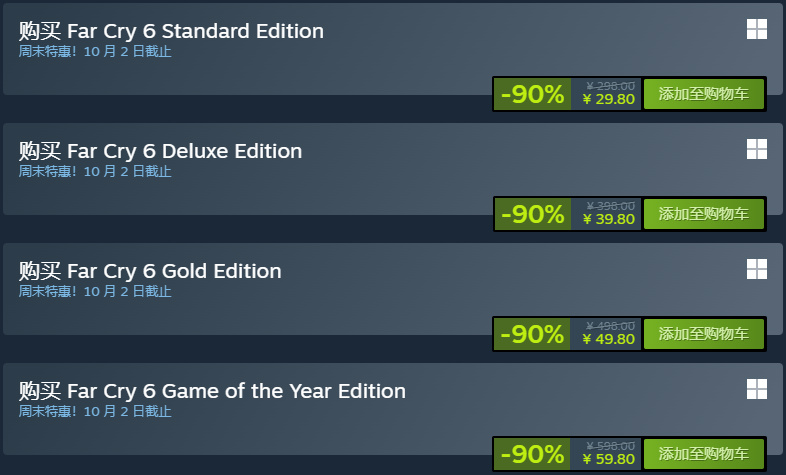
Task: Click the -90% badge for Gold Edition
Action: tap(532, 334)
